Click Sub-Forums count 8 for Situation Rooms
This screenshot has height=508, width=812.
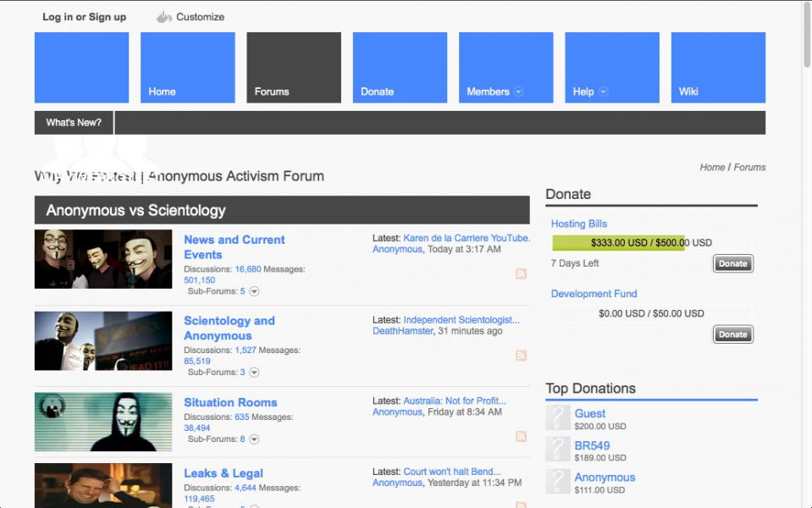coord(242,439)
